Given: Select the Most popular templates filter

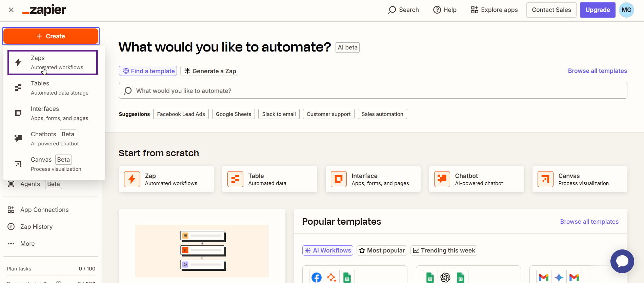Looking at the screenshot, I should coord(382,250).
